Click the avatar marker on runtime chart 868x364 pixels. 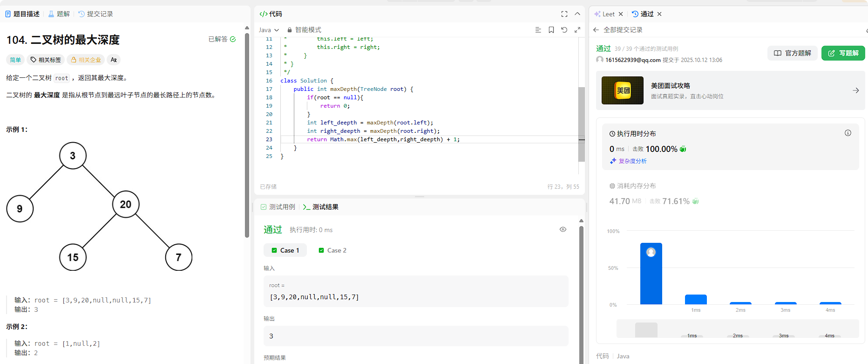coord(651,252)
